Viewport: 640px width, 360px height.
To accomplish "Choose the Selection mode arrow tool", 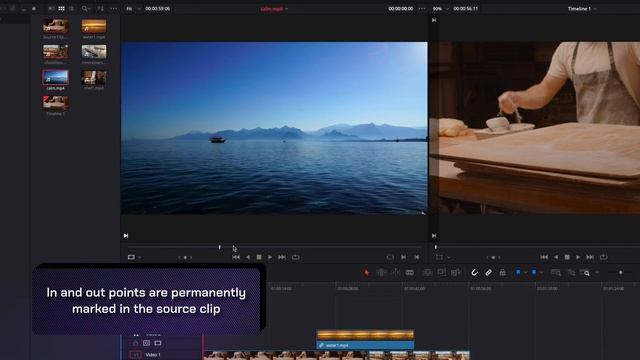I will tap(367, 273).
